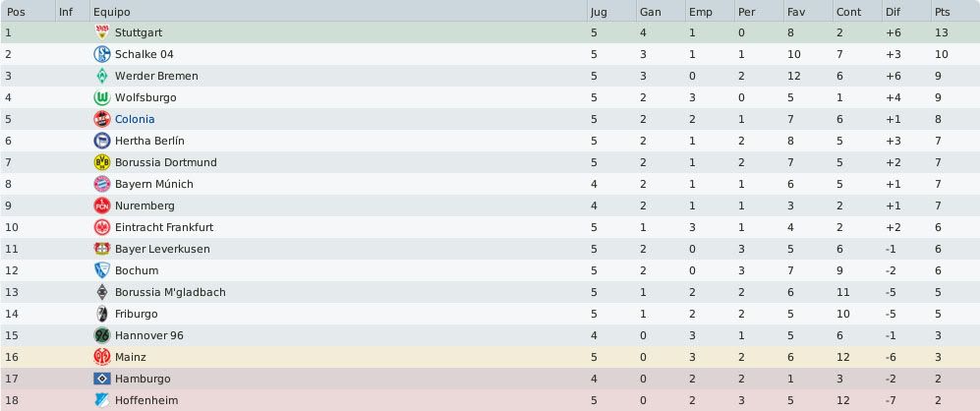Image resolution: width=980 pixels, height=411 pixels.
Task: Select the Mainz row in standings
Action: 490,357
